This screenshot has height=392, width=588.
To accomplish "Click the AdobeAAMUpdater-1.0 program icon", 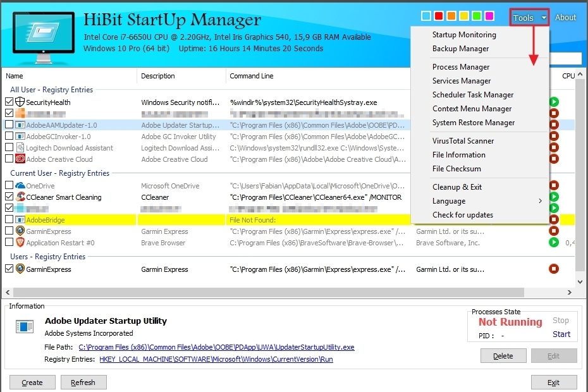I will pos(20,125).
